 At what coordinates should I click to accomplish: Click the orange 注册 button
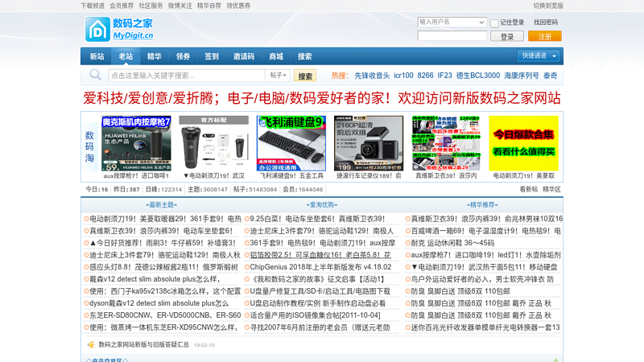(x=545, y=36)
